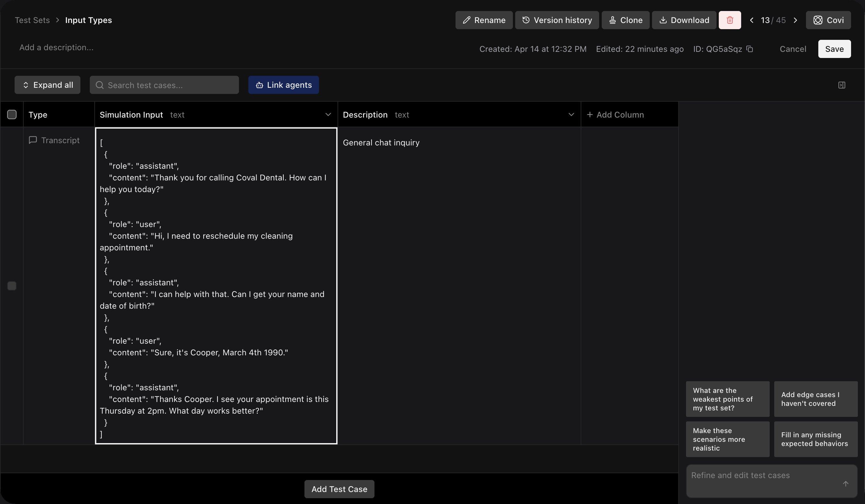
Task: Go to next test set arrow
Action: (795, 20)
